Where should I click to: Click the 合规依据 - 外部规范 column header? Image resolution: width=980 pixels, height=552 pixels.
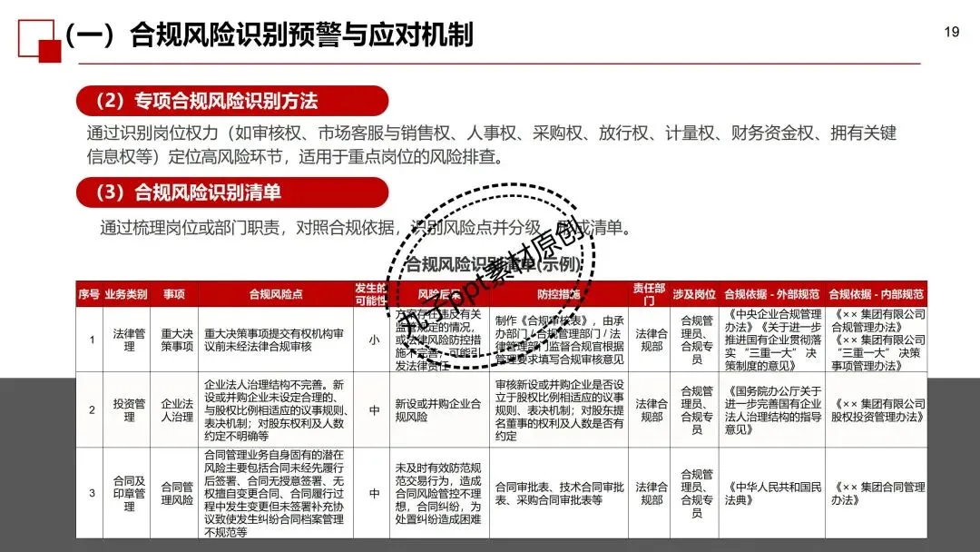772,294
